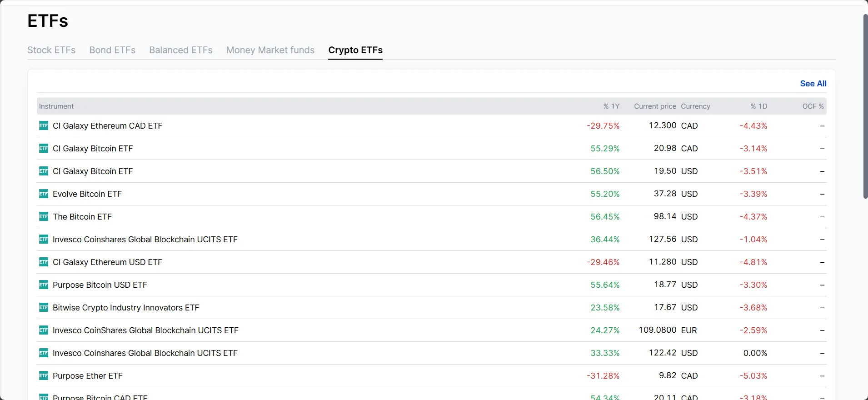Screen dimensions: 868x400
Task: Click the See All link
Action: click(x=813, y=84)
